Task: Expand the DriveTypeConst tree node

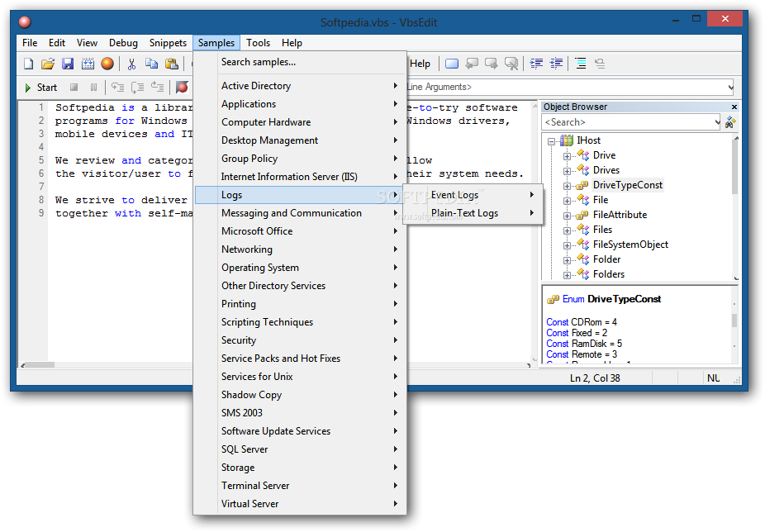Action: [567, 186]
